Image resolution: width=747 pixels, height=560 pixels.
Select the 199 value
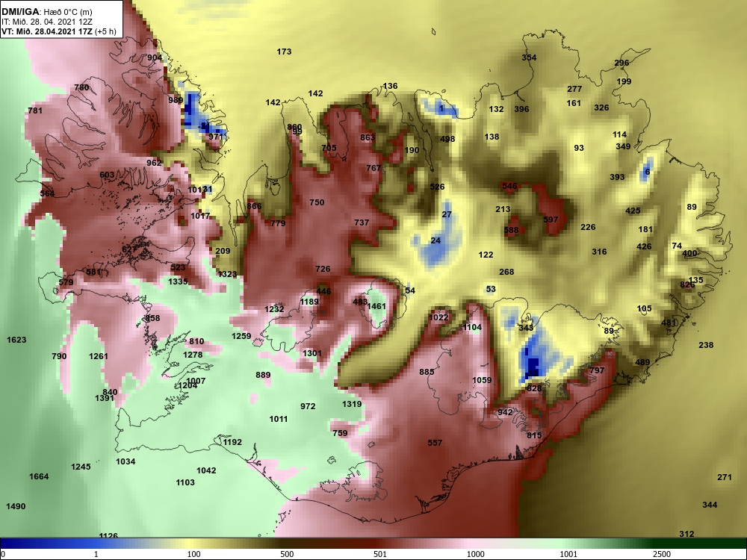tap(624, 81)
